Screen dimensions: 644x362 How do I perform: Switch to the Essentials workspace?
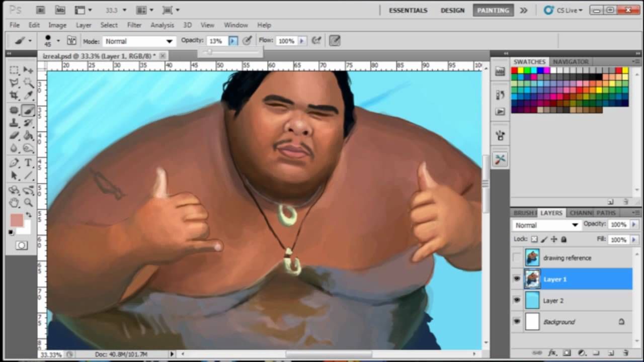click(x=408, y=10)
